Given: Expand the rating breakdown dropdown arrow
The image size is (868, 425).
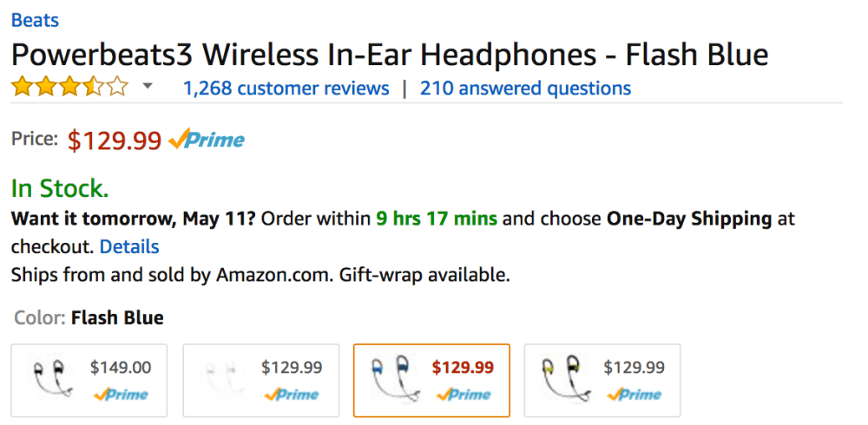Looking at the screenshot, I should pyautogui.click(x=147, y=87).
